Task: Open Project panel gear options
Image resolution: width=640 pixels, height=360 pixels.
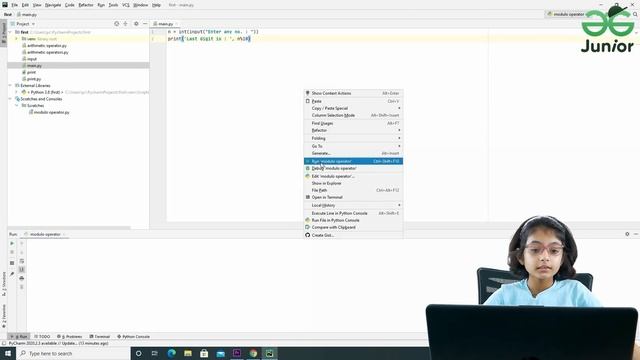Action: point(136,24)
